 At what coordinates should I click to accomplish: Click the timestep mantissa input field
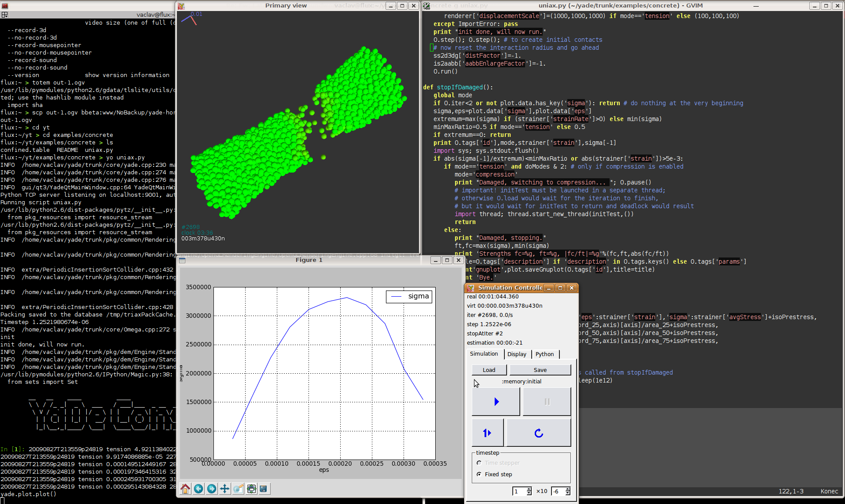tap(519, 491)
